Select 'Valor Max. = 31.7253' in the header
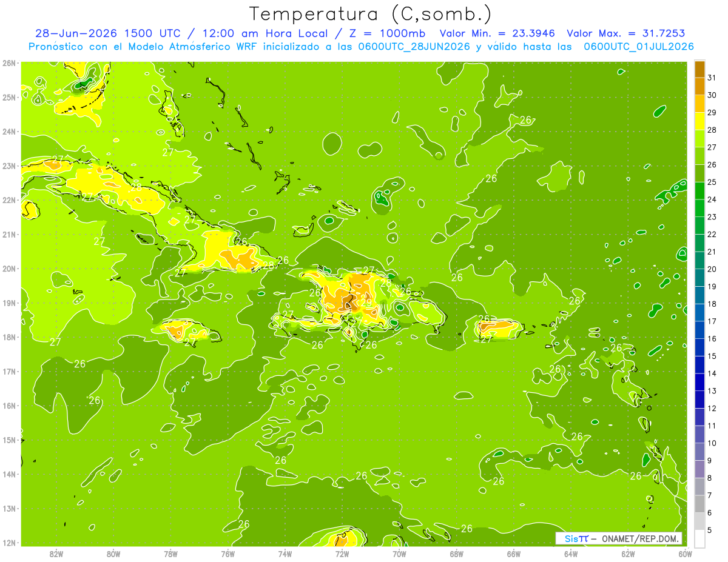 click(x=627, y=33)
